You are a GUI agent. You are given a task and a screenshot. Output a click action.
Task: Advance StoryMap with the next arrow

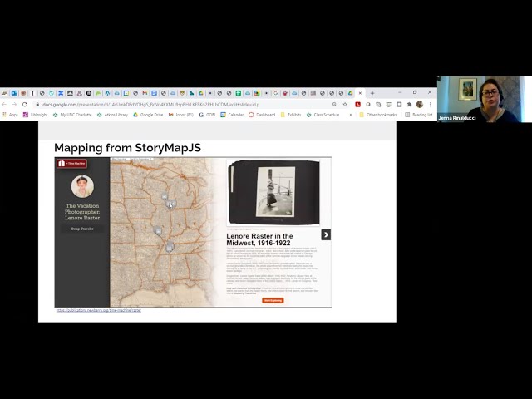click(326, 234)
